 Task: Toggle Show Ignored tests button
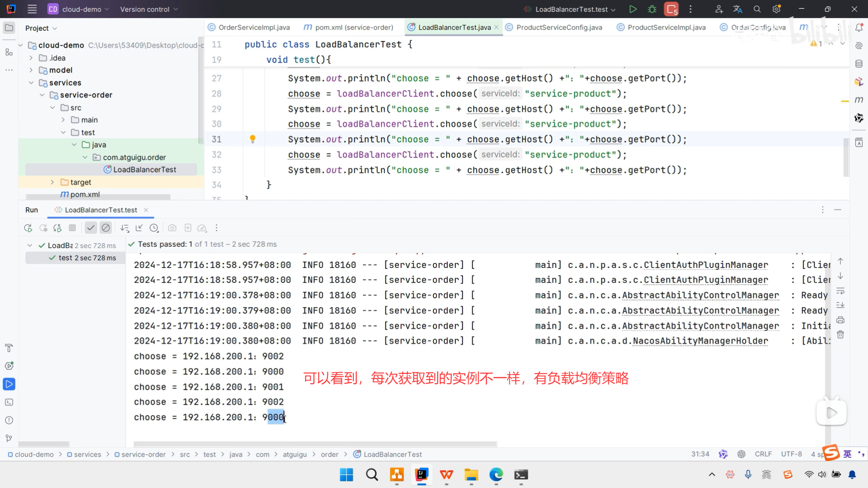point(106,228)
